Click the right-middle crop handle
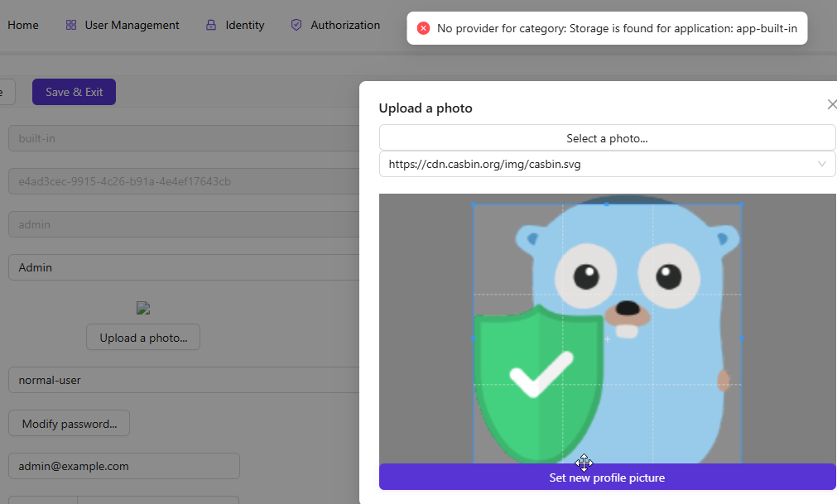Screen dimensions: 837x504 click(x=741, y=338)
